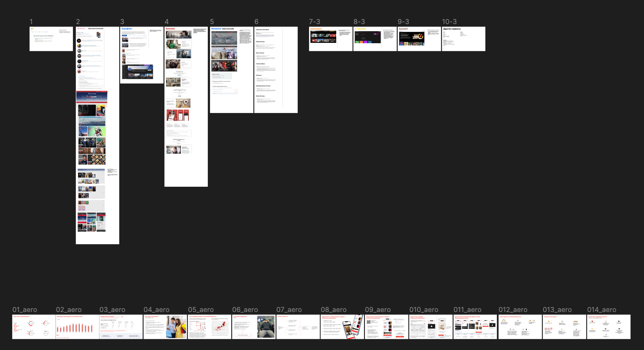Click the frame label "6"
The height and width of the screenshot is (350, 644).
click(x=256, y=22)
